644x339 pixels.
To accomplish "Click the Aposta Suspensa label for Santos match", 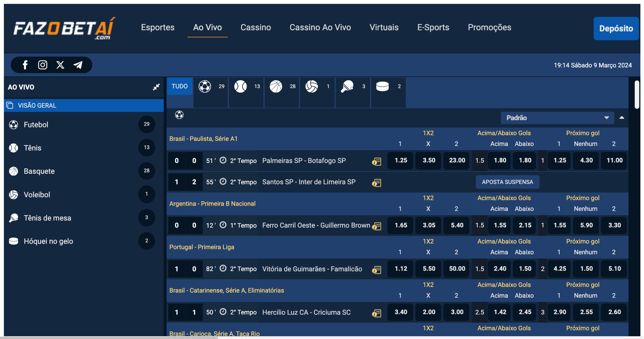I will tap(507, 182).
